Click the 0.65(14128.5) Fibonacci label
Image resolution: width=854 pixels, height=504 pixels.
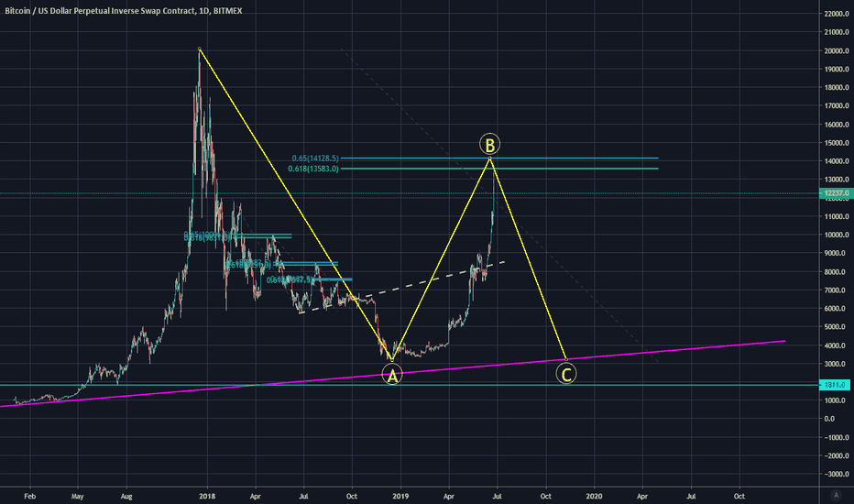pyautogui.click(x=315, y=158)
